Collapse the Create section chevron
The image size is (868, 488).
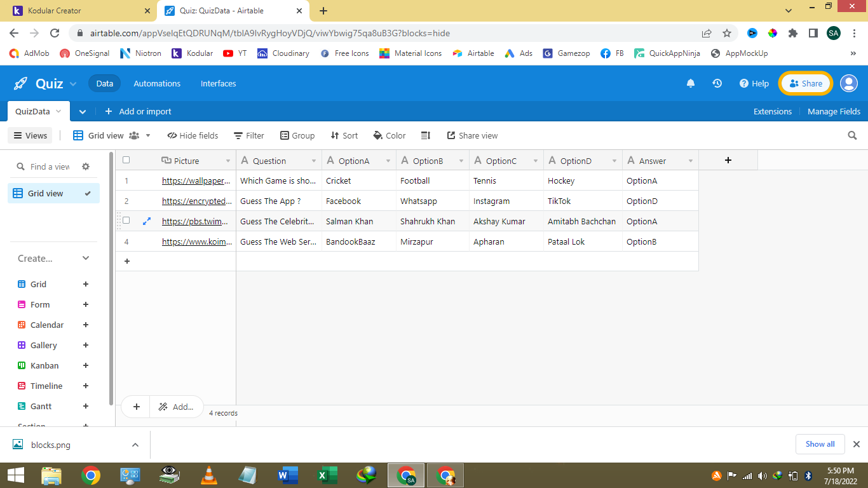tap(86, 258)
